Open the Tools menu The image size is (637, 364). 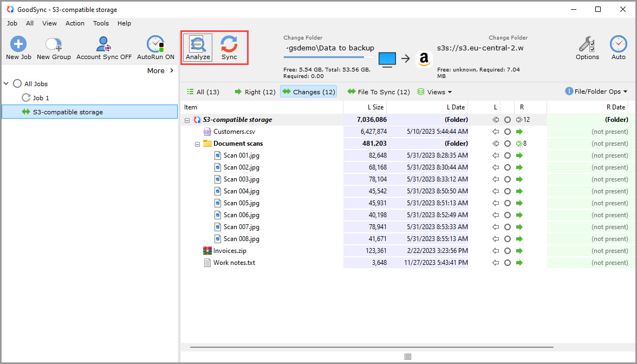pyautogui.click(x=101, y=23)
